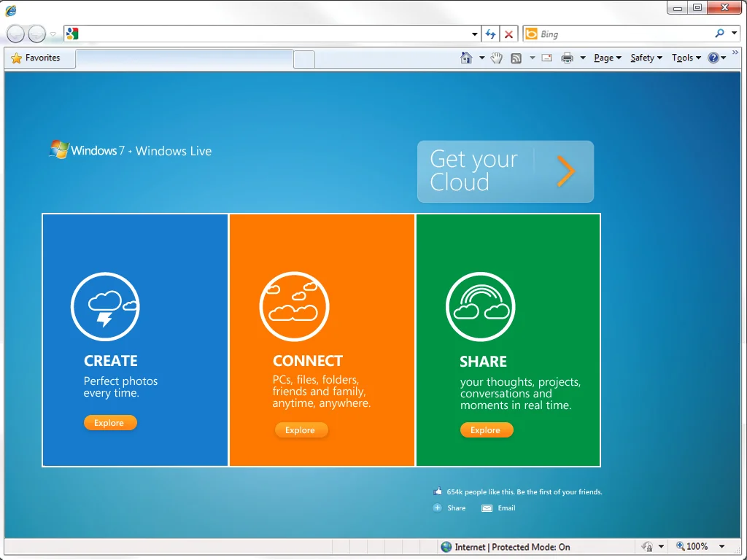Click Explore button in the CONNECT panel

[x=301, y=430]
